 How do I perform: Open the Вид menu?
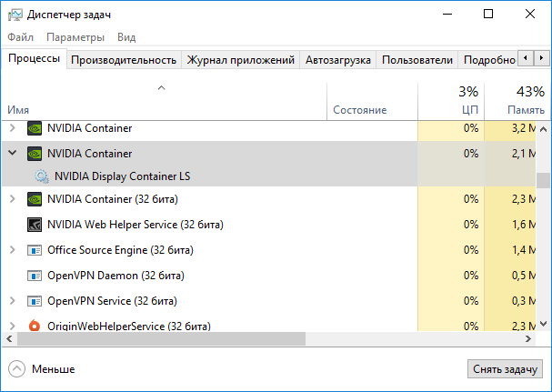click(x=126, y=37)
